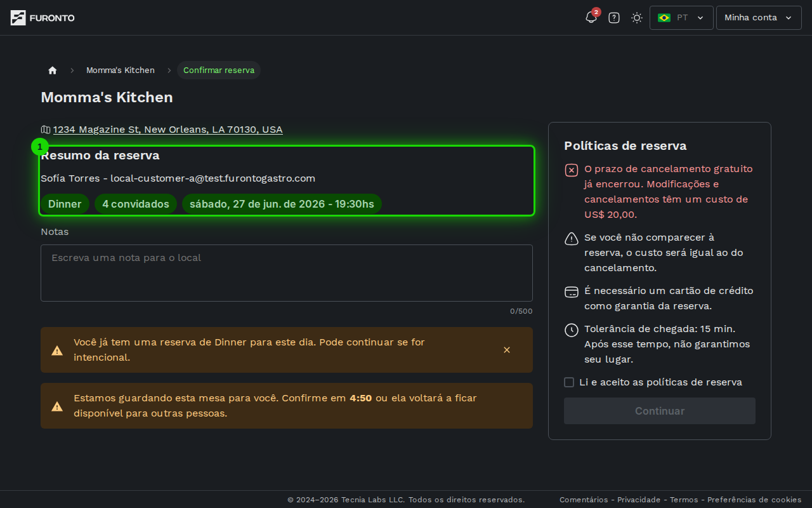Image resolution: width=812 pixels, height=508 pixels.
Task: Click the Dinner tag
Action: 65,204
